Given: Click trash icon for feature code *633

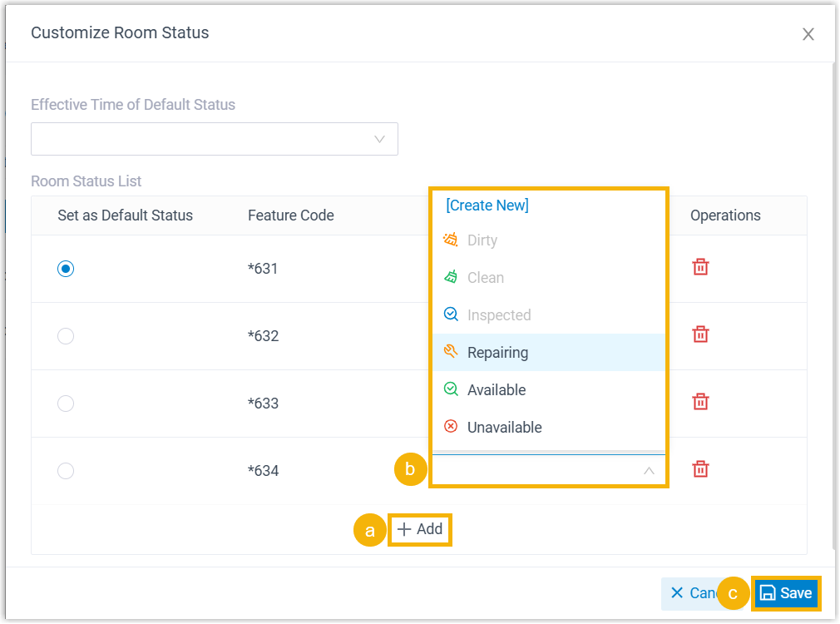Looking at the screenshot, I should (x=700, y=402).
